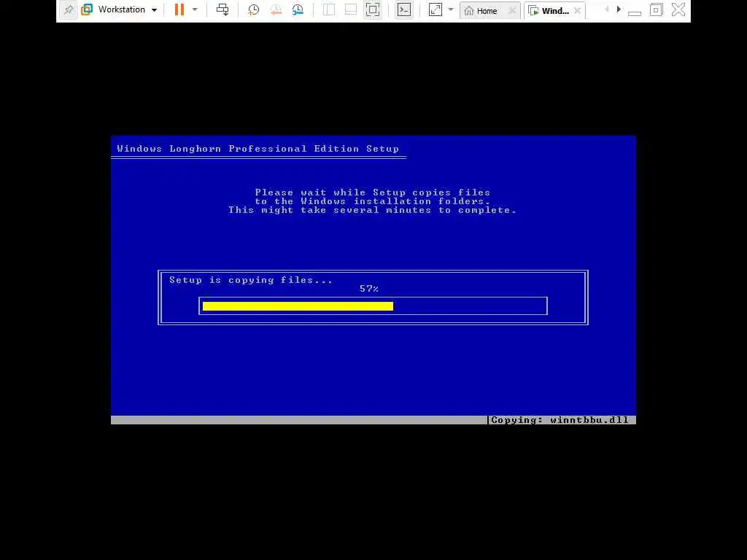Show the next tab with right arrow
The image size is (747, 560).
(x=619, y=9)
